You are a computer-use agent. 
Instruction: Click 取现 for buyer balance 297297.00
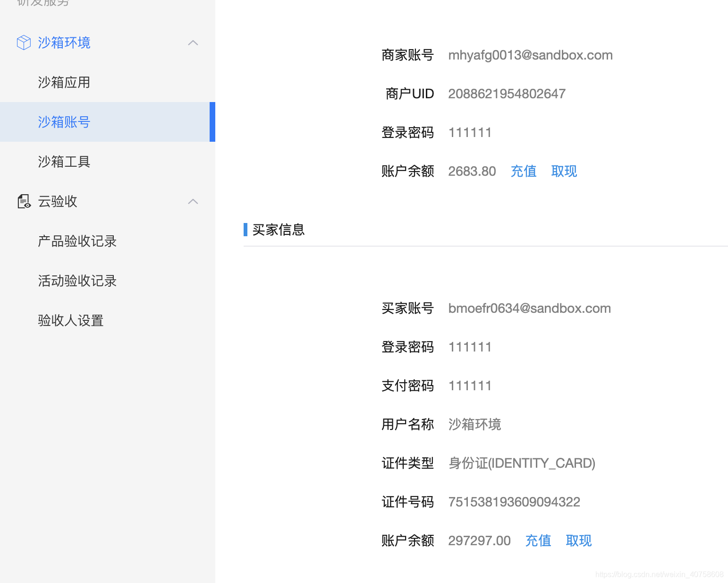pyautogui.click(x=579, y=540)
